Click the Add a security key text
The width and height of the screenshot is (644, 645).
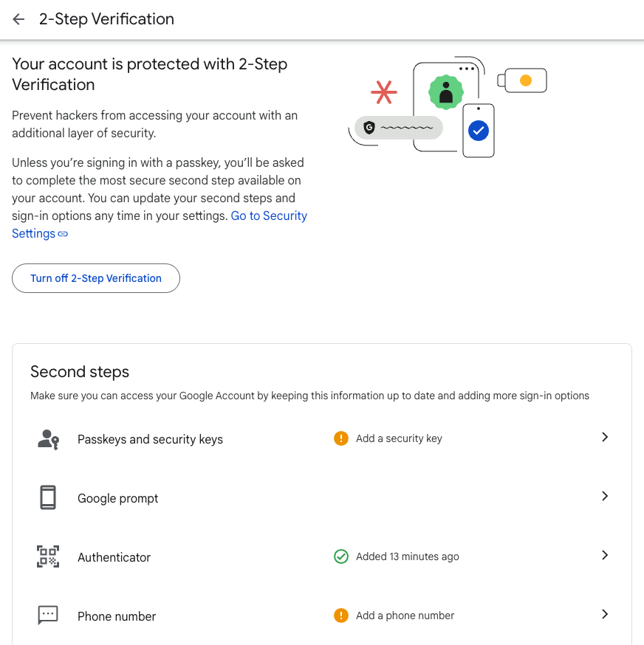399,438
